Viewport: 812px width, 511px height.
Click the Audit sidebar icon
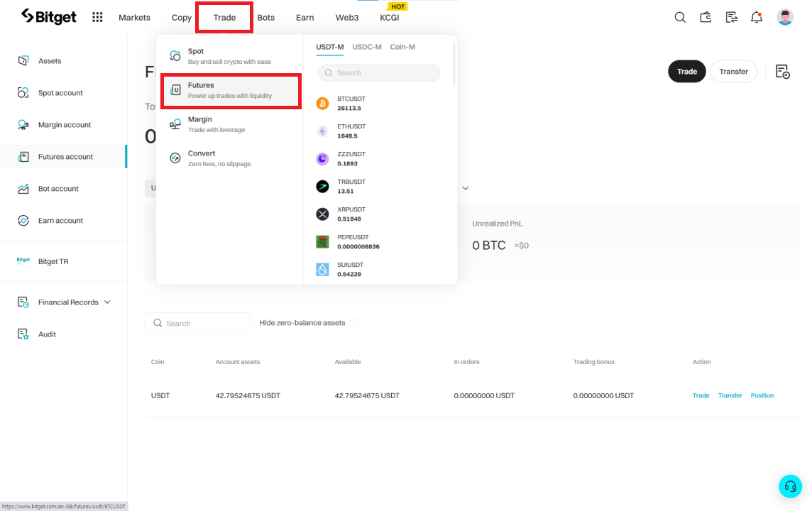pos(23,334)
